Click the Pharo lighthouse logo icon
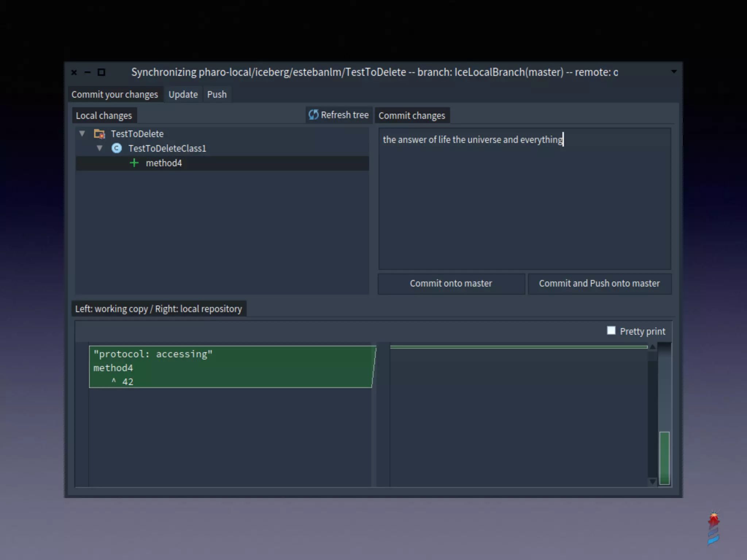747x560 pixels. [x=713, y=528]
